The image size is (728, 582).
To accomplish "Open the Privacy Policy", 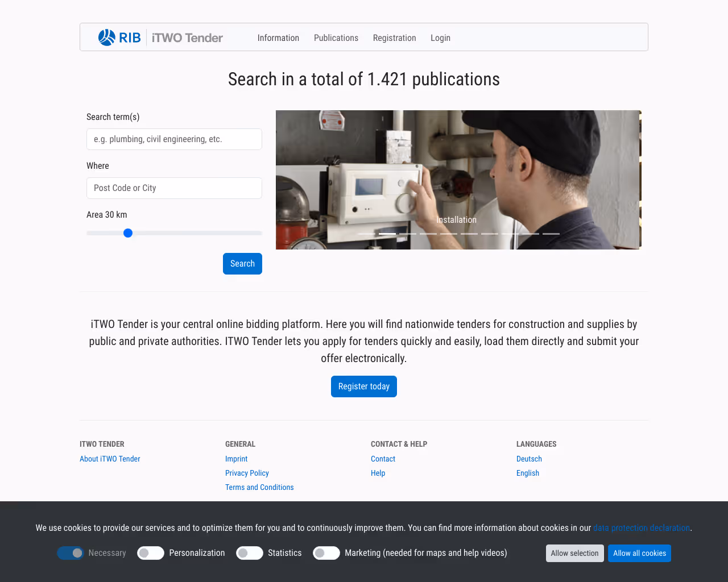I will [247, 473].
